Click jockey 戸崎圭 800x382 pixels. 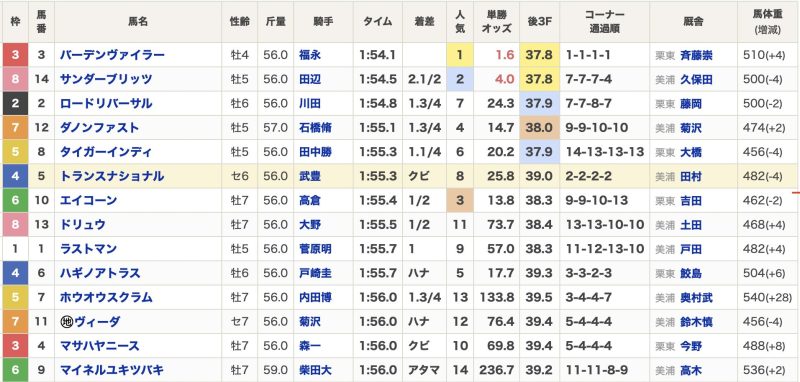pos(315,274)
